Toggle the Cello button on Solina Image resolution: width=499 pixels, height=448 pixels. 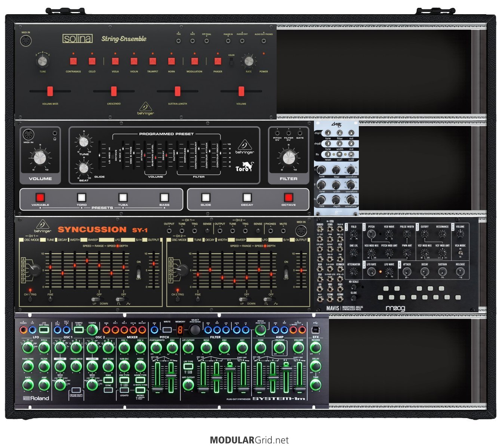(x=92, y=61)
